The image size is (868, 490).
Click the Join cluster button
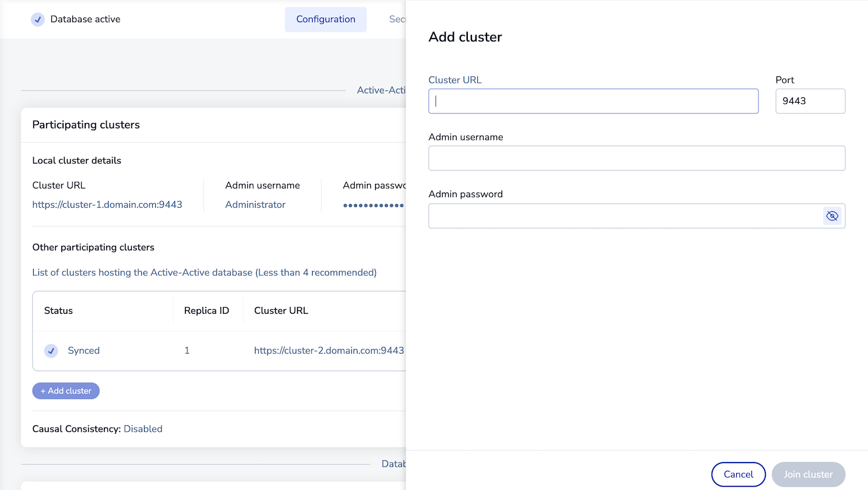point(808,474)
